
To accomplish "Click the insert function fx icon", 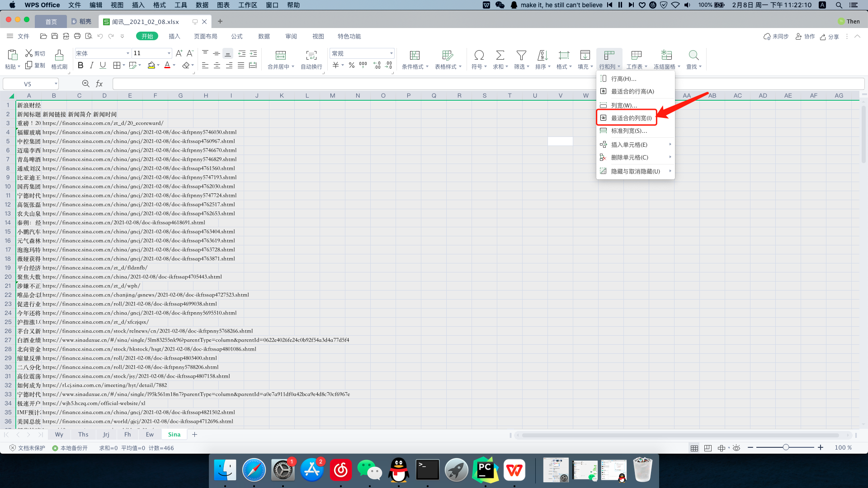I will [x=99, y=84].
